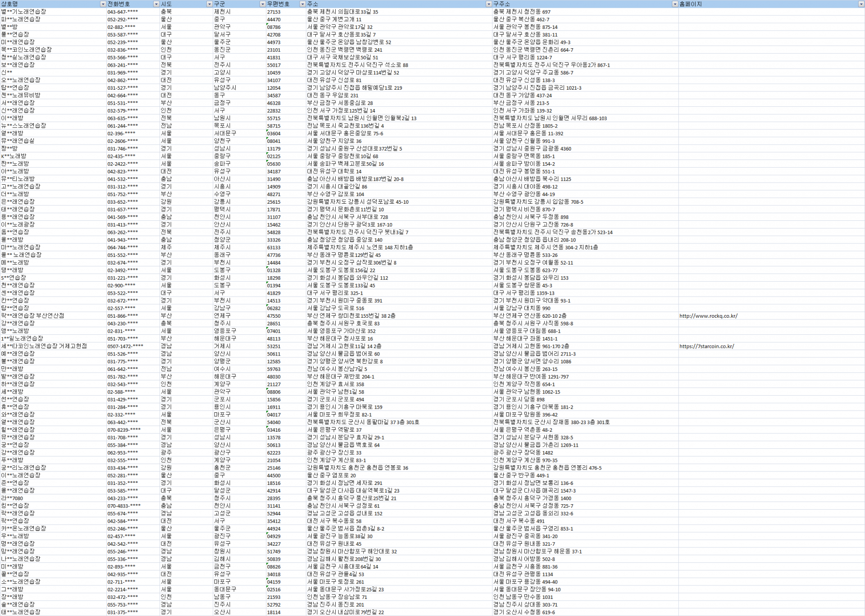Open the 홈페이지 column filter dropdown

pos(860,4)
